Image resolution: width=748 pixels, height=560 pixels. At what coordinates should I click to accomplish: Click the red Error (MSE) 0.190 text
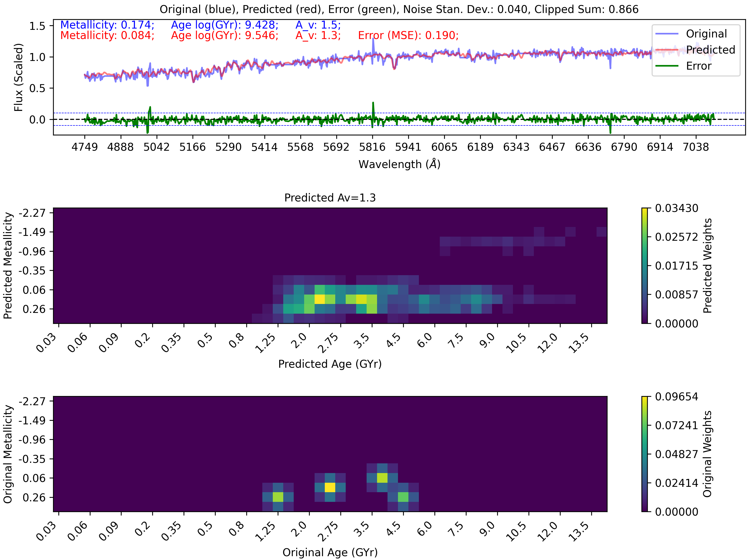point(408,35)
